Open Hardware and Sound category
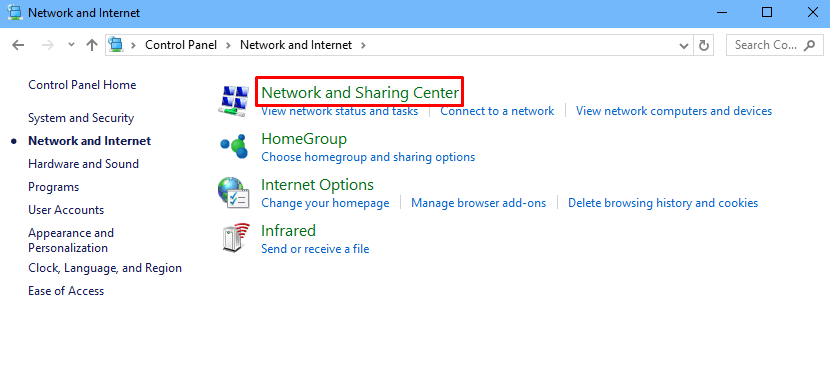The image size is (830, 374). pyautogui.click(x=84, y=164)
